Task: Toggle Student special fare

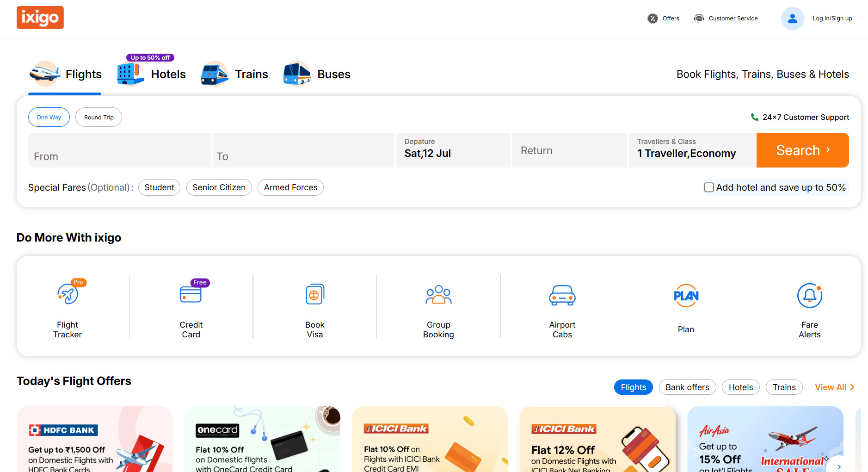Action: [x=159, y=187]
